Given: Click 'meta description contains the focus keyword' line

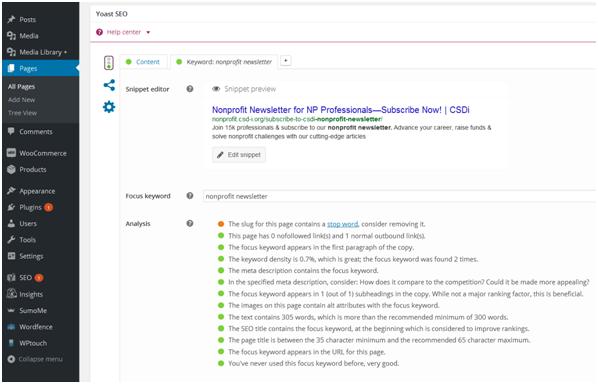Looking at the screenshot, I should point(303,270).
